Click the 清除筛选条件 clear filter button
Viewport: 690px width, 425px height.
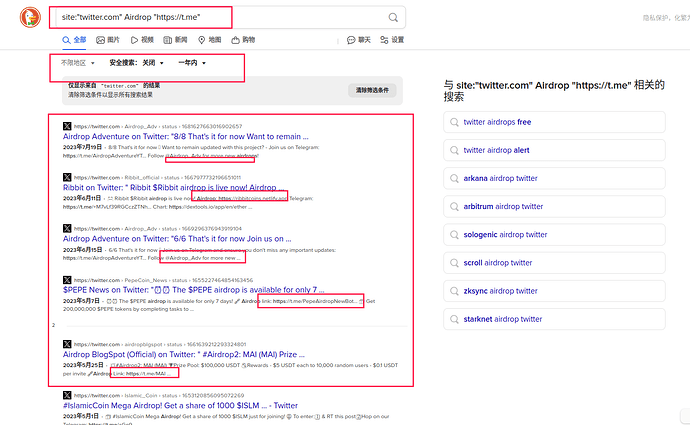[372, 90]
